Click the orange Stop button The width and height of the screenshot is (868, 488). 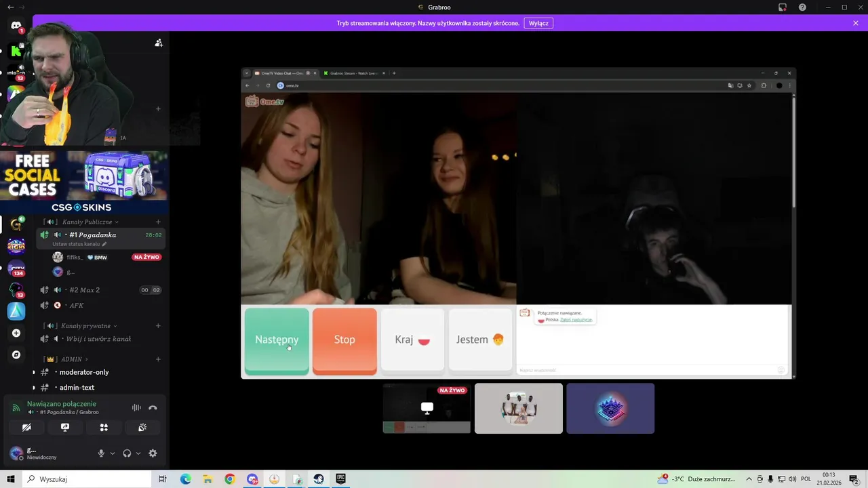coord(344,340)
